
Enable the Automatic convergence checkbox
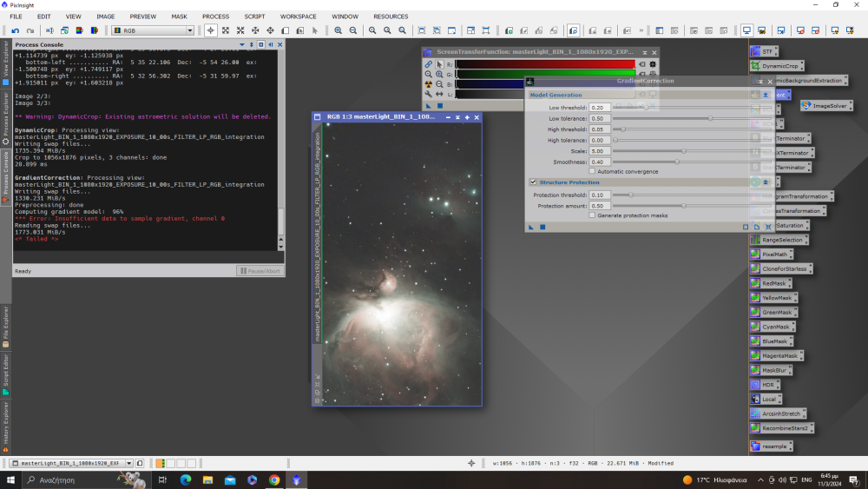(592, 171)
